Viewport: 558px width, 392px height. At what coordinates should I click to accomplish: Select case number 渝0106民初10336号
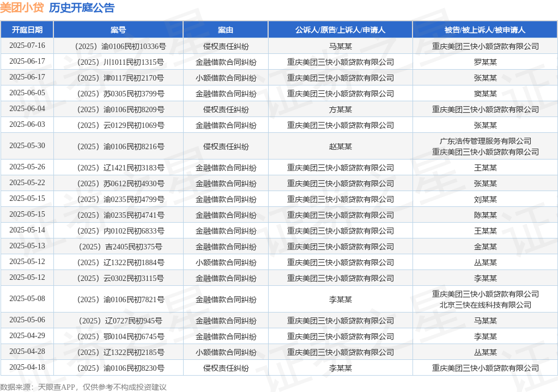[120, 46]
